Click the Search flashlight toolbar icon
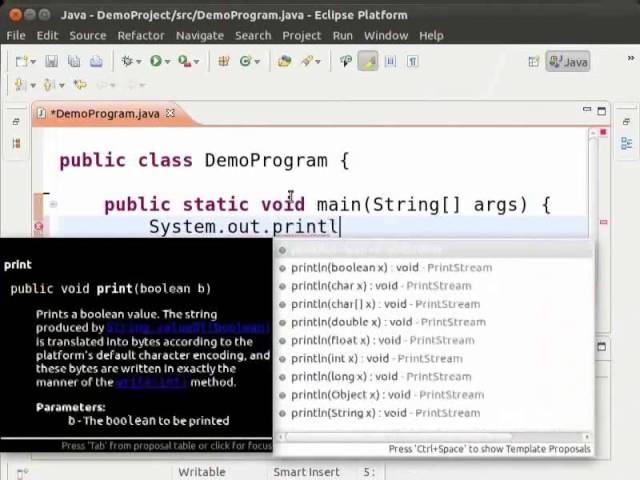Viewport: 640px width, 480px height. click(x=307, y=61)
